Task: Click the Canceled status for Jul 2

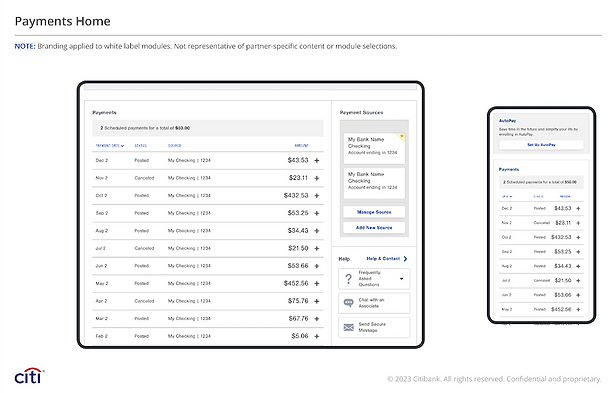Action: pos(144,248)
